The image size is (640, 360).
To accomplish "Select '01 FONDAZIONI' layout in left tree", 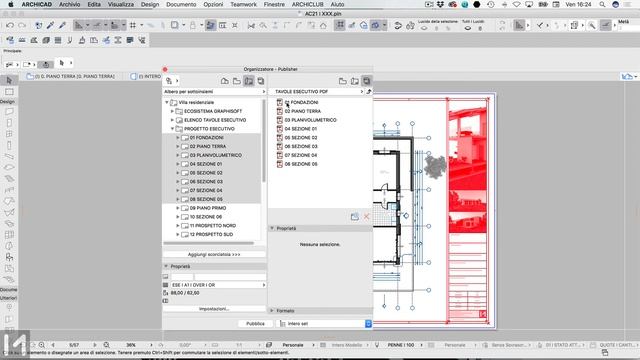I will pyautogui.click(x=207, y=138).
